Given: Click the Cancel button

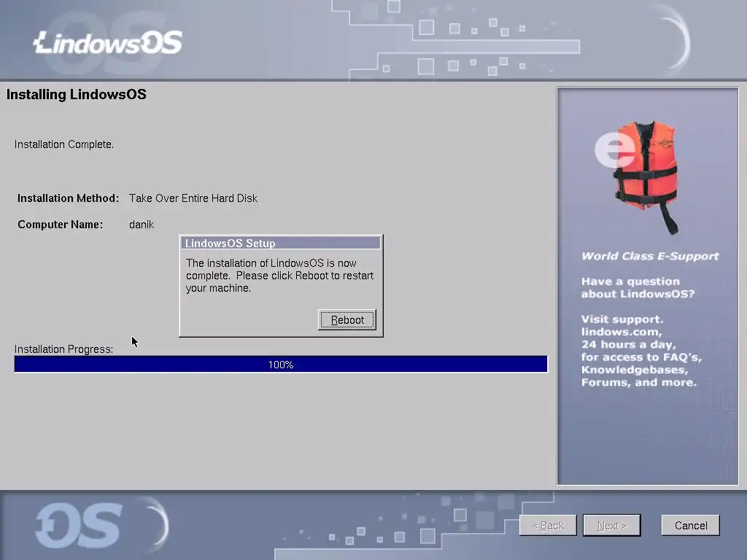Looking at the screenshot, I should pyautogui.click(x=690, y=525).
